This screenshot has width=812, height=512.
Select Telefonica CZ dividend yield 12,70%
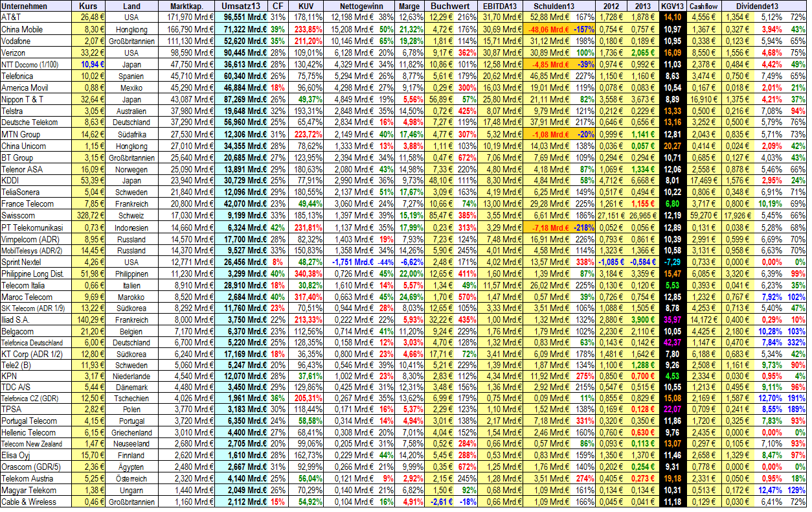pyautogui.click(x=771, y=397)
